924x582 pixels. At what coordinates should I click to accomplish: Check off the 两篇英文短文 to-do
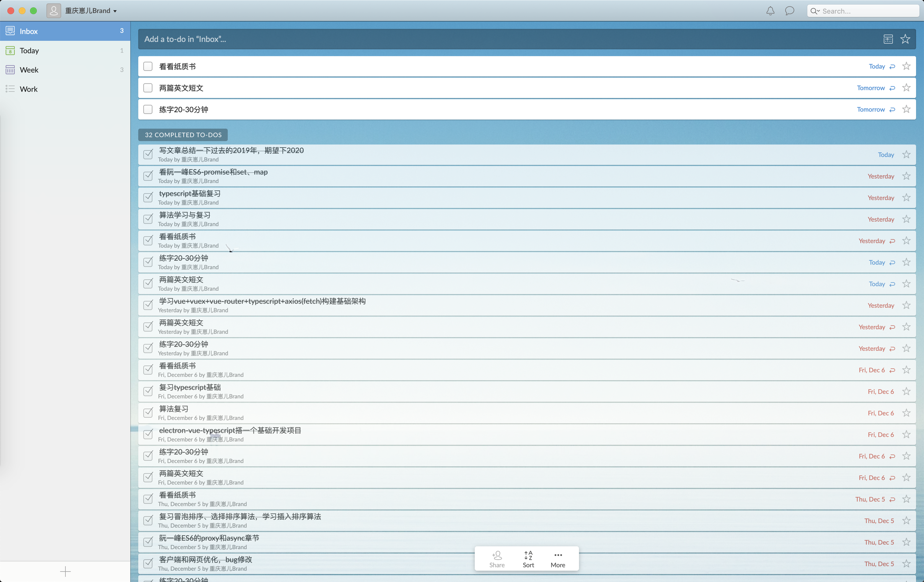(148, 88)
